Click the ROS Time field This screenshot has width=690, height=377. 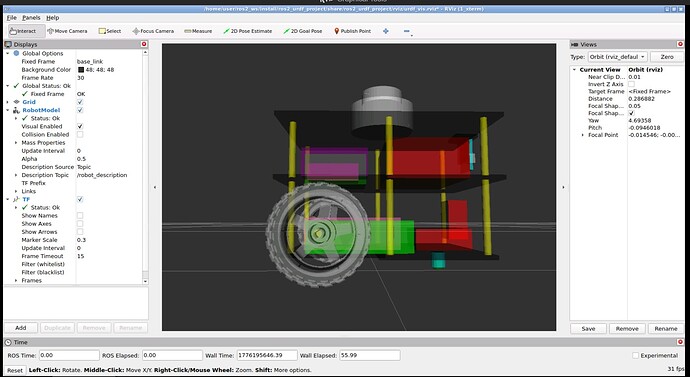pos(69,355)
